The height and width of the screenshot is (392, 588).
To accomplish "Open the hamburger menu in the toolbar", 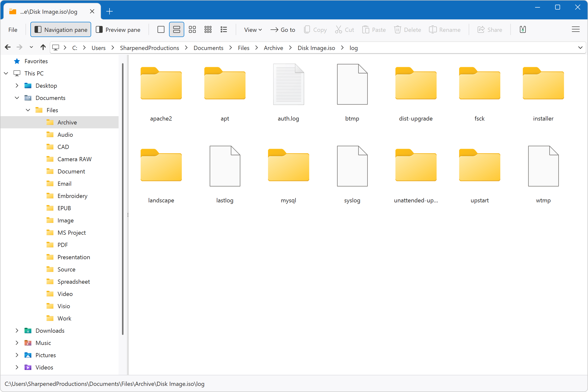I will tap(576, 29).
